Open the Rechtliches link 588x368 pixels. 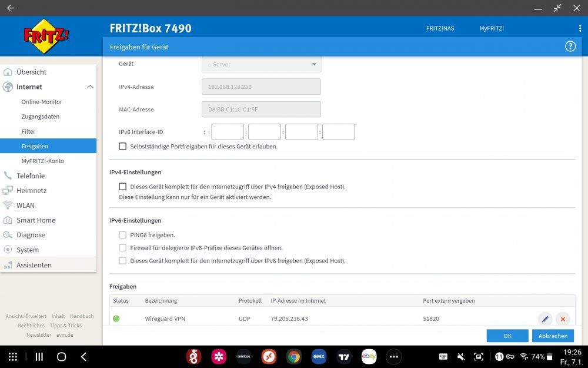coord(31,326)
